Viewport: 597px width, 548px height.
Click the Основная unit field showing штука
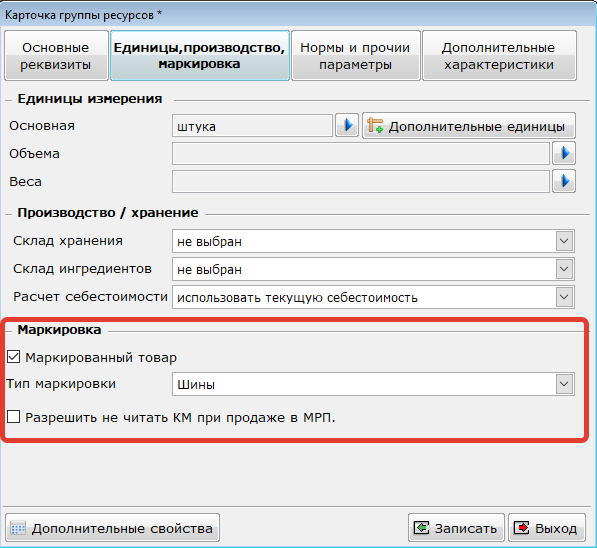pos(252,126)
